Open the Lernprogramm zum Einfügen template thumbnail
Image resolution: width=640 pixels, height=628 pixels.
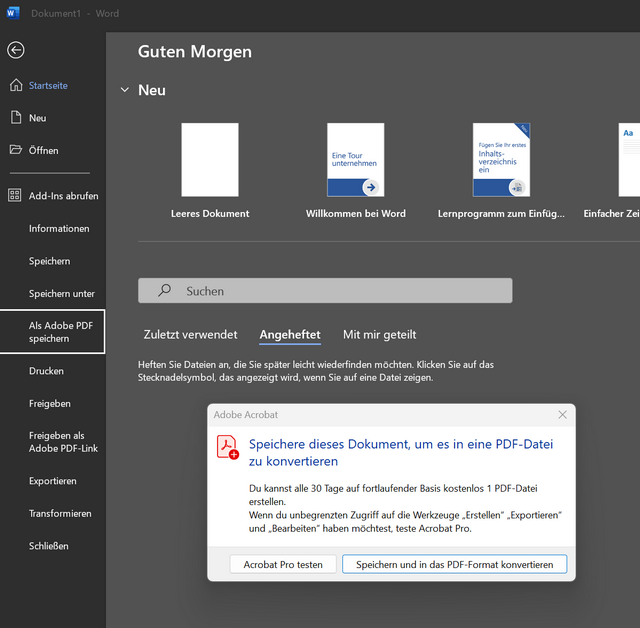[501, 160]
